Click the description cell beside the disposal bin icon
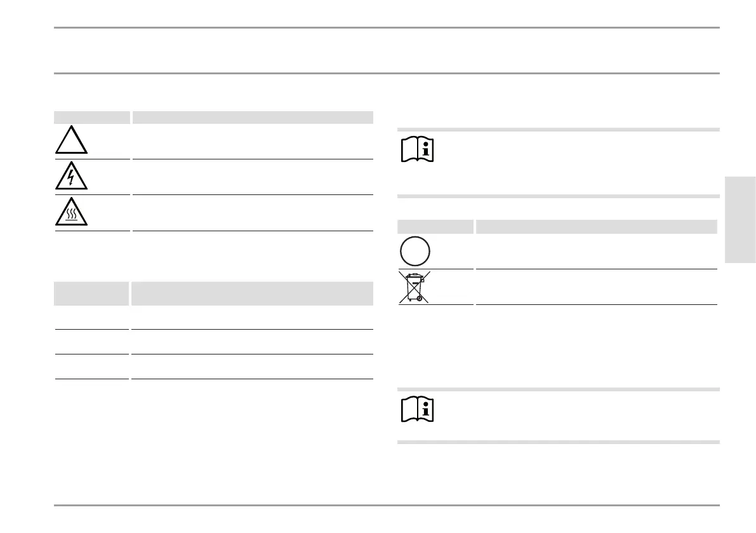Image resolution: width=756 pixels, height=533 pixels. (597, 287)
